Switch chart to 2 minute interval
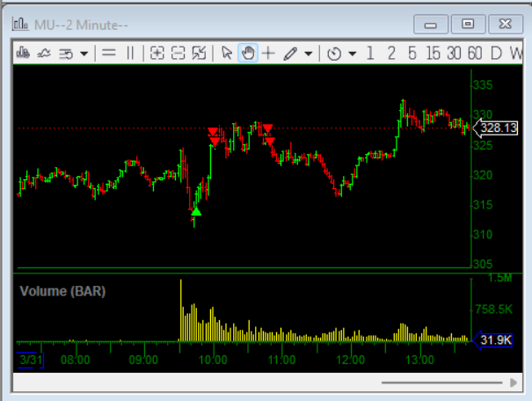 click(x=391, y=54)
